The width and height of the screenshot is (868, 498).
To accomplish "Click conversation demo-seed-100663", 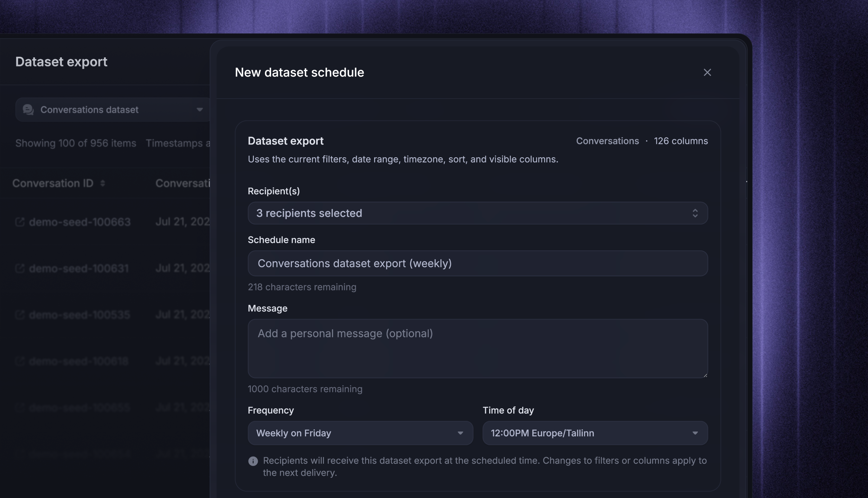I will pyautogui.click(x=80, y=222).
